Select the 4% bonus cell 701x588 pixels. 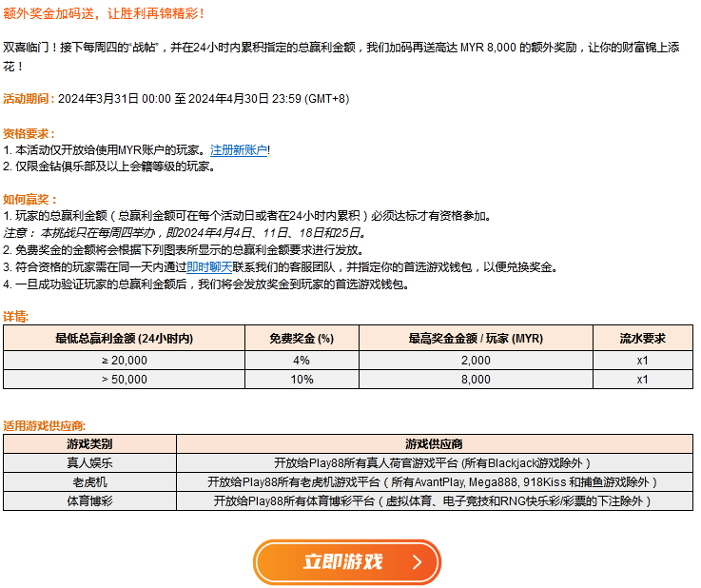click(x=301, y=360)
